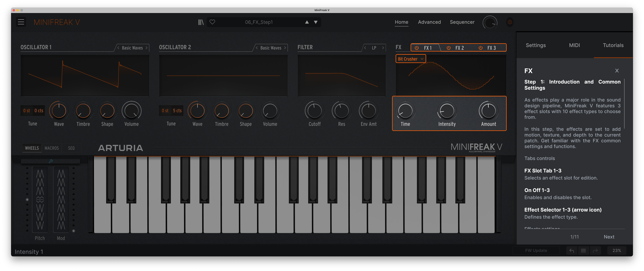Click Oscillator 1 '0 st' tune value

point(27,111)
